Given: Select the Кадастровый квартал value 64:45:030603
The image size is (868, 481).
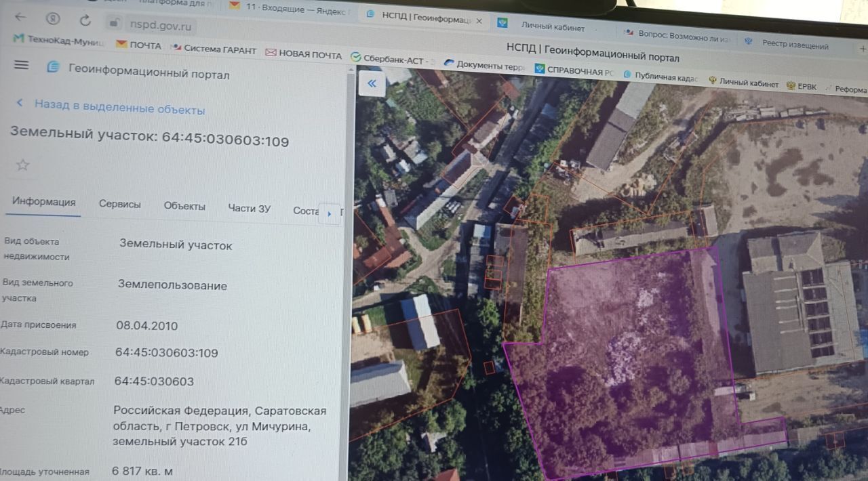Looking at the screenshot, I should [x=154, y=381].
